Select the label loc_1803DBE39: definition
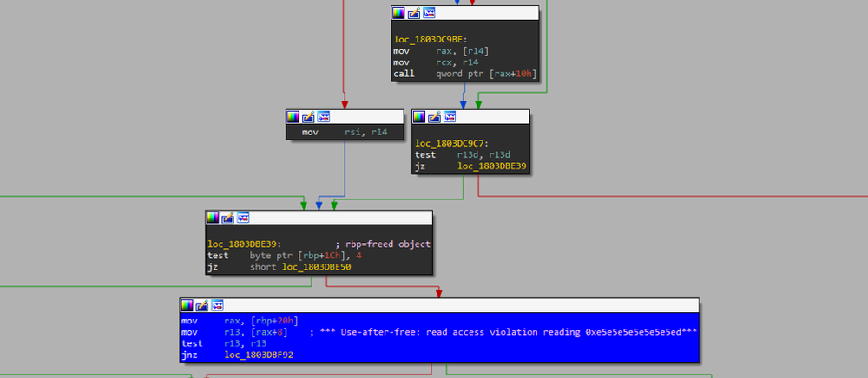 pos(244,244)
